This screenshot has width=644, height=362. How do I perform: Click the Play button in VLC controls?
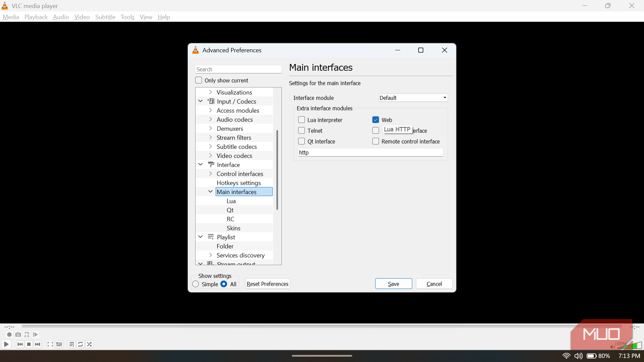(6, 344)
